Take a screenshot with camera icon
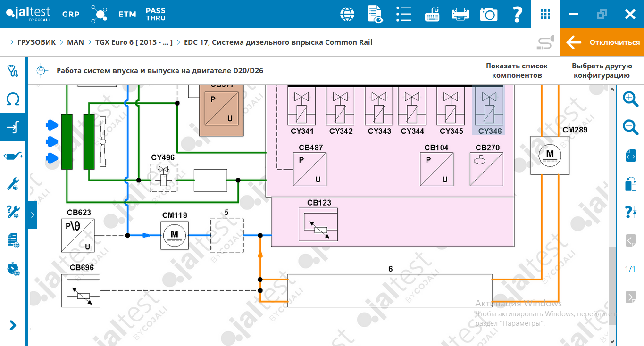644x346 pixels. (x=489, y=14)
